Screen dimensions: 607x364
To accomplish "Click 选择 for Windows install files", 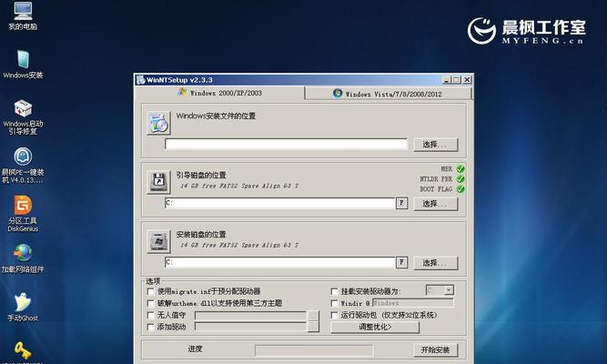I will pyautogui.click(x=436, y=145).
